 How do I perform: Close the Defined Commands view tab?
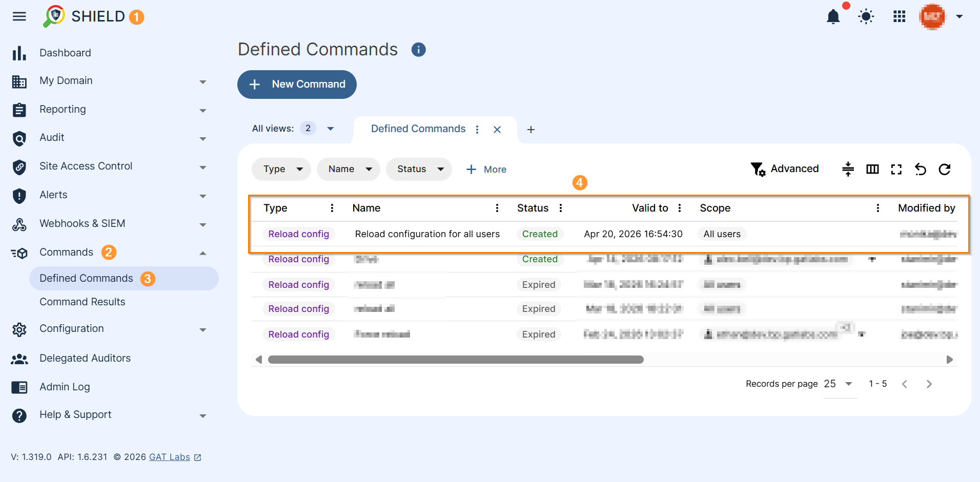pos(497,130)
